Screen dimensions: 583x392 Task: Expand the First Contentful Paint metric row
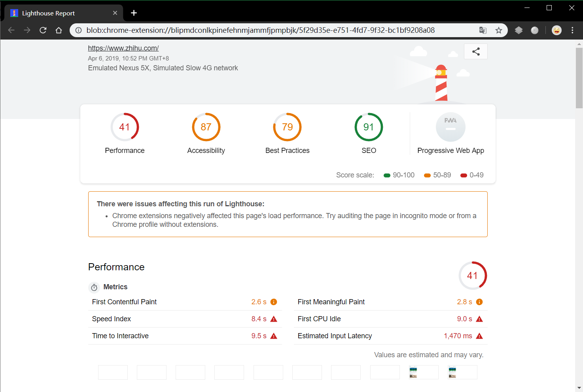point(185,302)
